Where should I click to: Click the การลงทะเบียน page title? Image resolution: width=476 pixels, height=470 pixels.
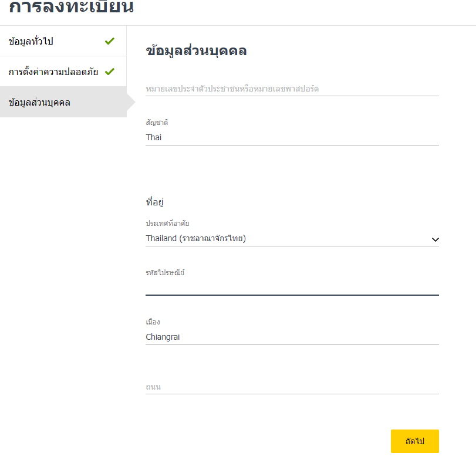tap(72, 6)
